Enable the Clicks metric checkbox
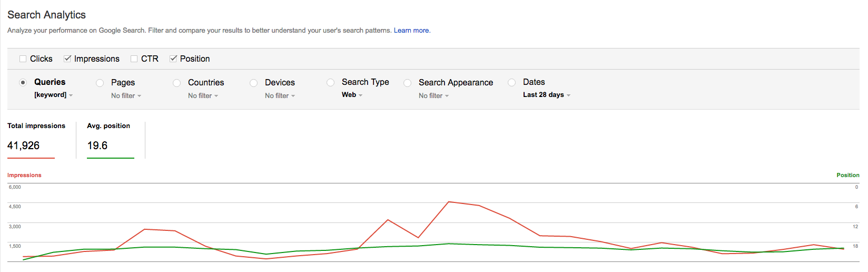Image resolution: width=868 pixels, height=272 pixels. (x=23, y=59)
